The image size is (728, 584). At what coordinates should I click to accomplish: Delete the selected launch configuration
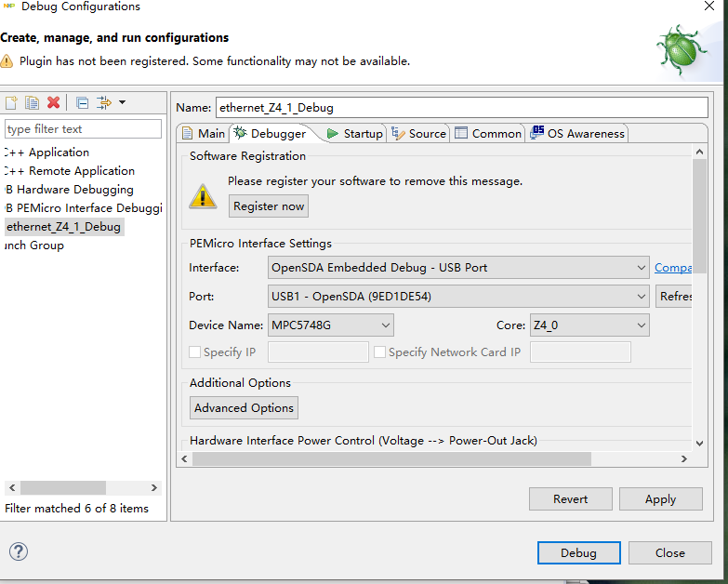[x=54, y=102]
